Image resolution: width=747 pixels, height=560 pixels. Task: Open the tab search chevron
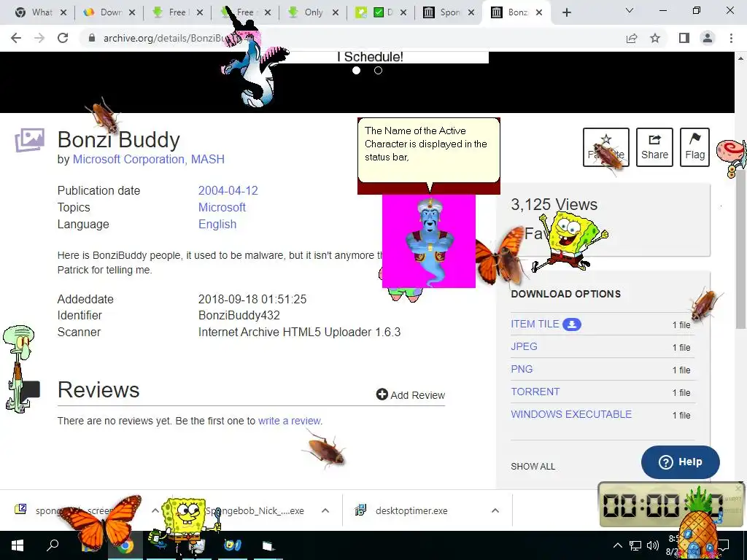pyautogui.click(x=630, y=10)
